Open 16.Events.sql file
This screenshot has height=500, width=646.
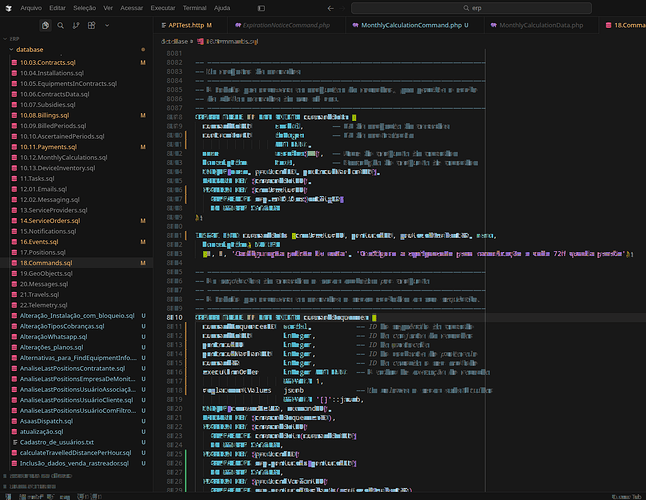click(39, 242)
